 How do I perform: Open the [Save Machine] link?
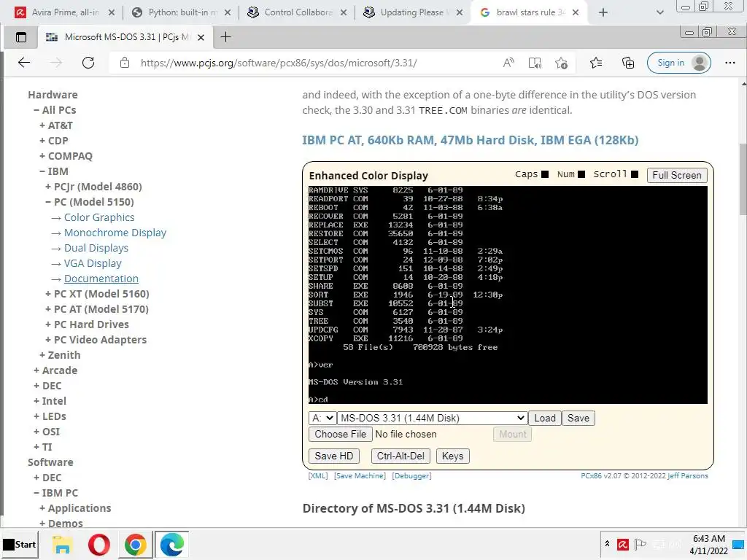[360, 475]
